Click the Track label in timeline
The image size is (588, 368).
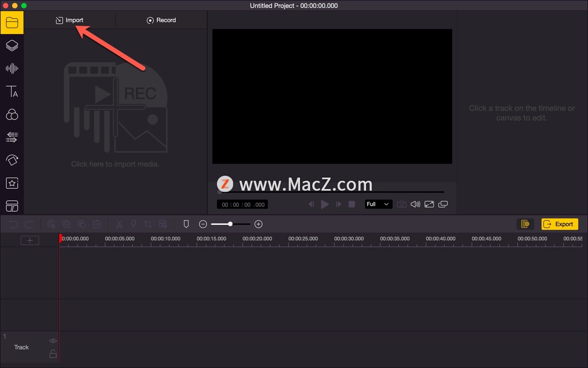pos(22,347)
